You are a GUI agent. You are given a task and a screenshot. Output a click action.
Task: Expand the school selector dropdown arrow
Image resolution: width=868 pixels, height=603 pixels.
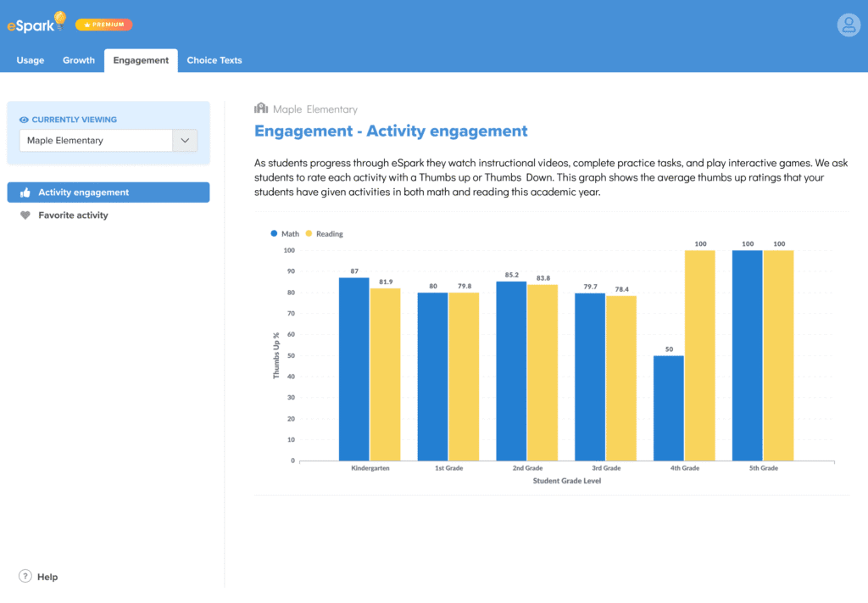click(x=185, y=141)
